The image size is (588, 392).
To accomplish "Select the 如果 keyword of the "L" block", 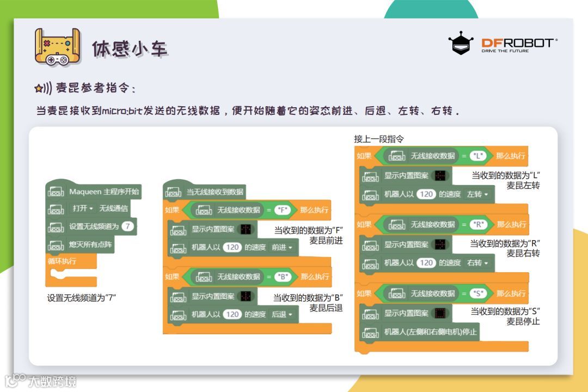I will click(364, 156).
